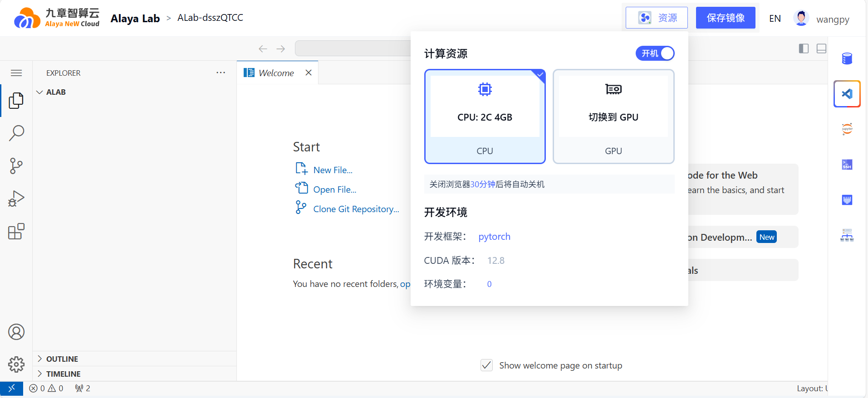
Task: Toggle the 开机 power switch
Action: coord(655,53)
